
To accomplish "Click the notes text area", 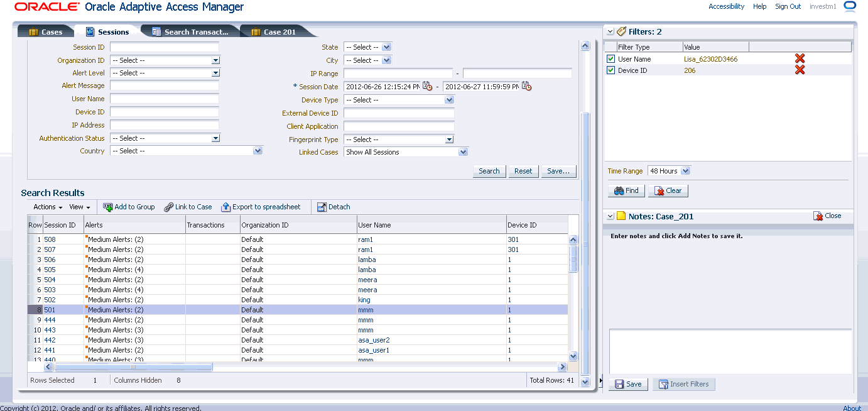I will pyautogui.click(x=730, y=351).
